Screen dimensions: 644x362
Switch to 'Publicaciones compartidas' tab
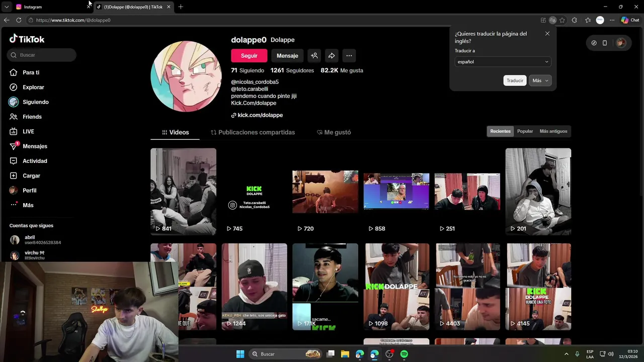[253, 132]
